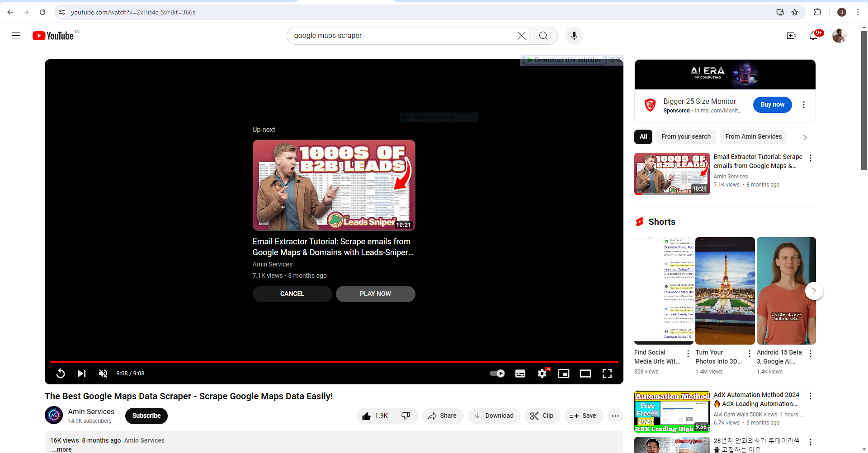Screen dimensions: 868x453
Task: Search with your voice microphone
Action: pyautogui.click(x=574, y=36)
